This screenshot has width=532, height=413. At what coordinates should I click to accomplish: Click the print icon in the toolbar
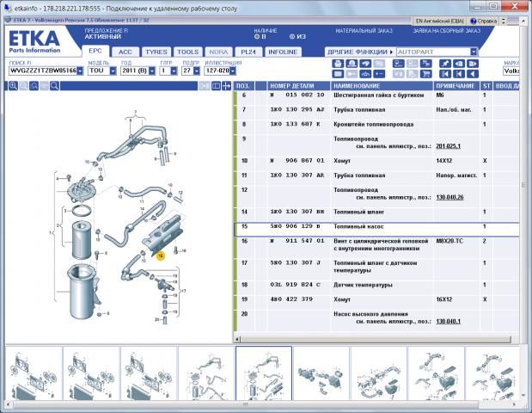(x=338, y=64)
